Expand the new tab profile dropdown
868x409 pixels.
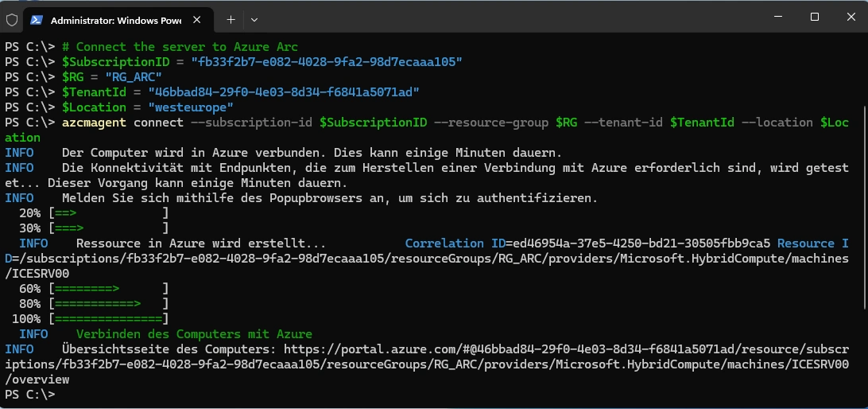[254, 20]
